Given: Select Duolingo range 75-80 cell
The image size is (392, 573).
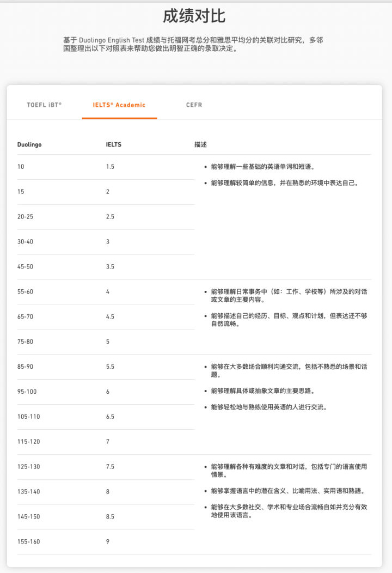Looking at the screenshot, I should tap(25, 342).
